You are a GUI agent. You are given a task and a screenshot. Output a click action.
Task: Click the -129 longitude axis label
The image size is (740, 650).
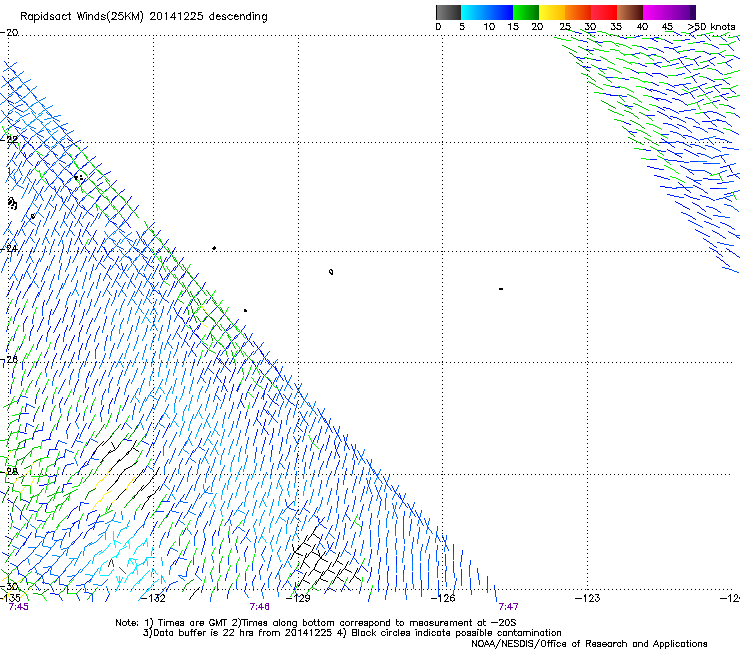[298, 598]
